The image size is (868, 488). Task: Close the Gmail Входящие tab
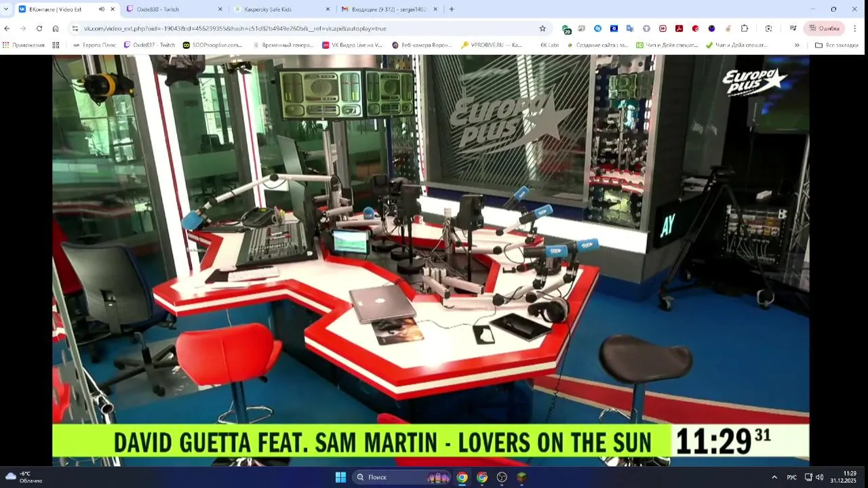click(435, 9)
